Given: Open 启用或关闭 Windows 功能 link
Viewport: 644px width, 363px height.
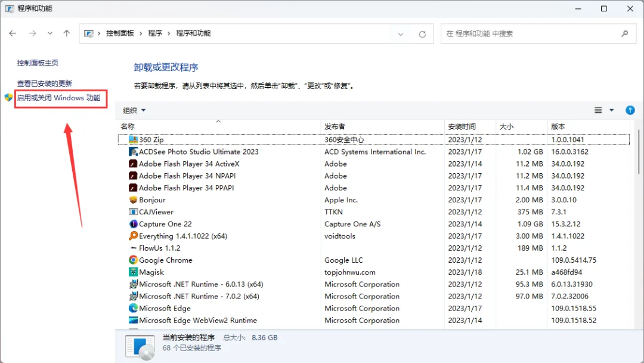Looking at the screenshot, I should pos(58,98).
